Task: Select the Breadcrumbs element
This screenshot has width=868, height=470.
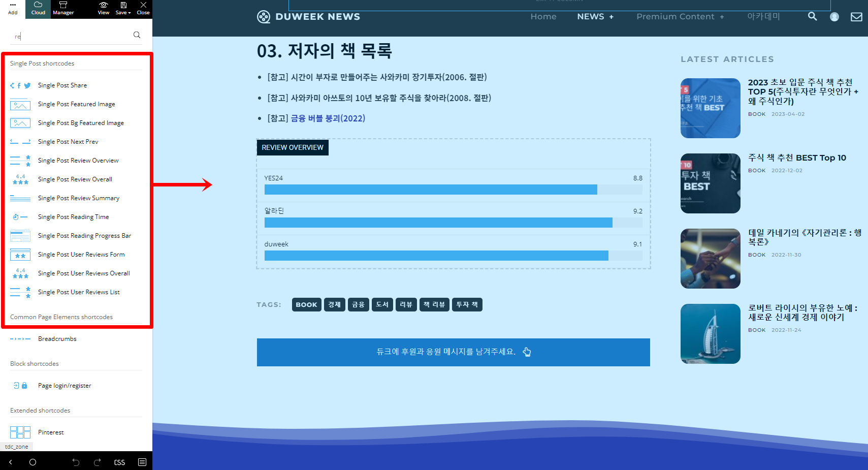Action: pos(76,339)
